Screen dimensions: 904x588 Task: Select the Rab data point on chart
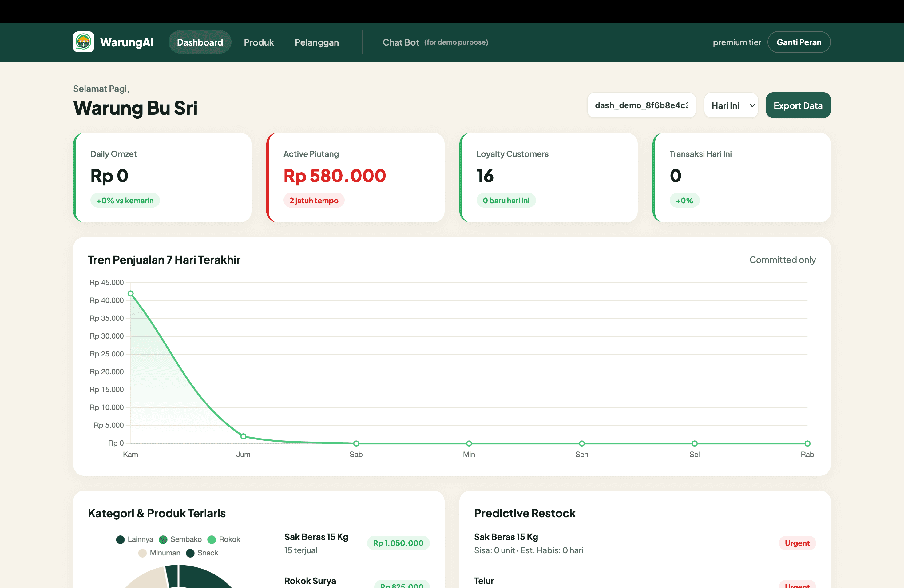coord(807,443)
